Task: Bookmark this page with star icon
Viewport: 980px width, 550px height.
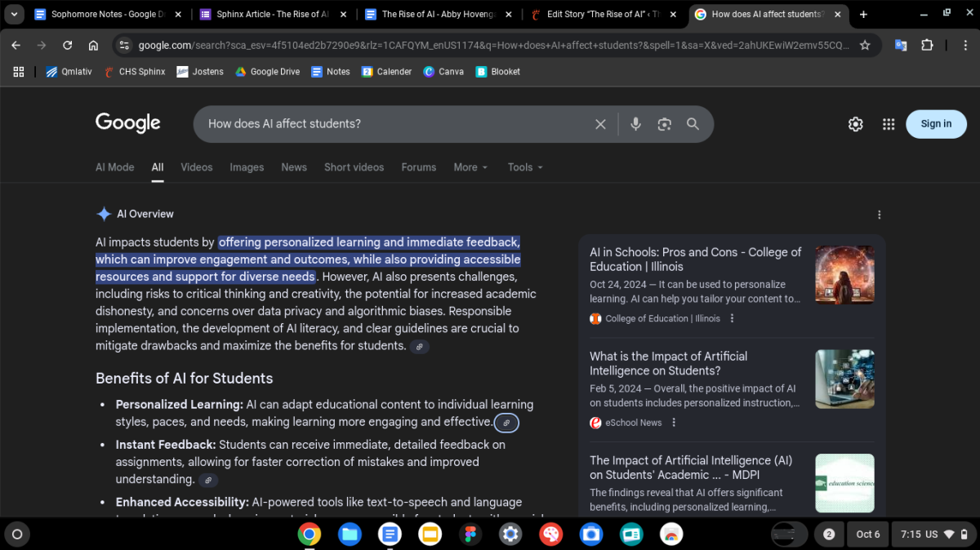Action: pos(865,46)
